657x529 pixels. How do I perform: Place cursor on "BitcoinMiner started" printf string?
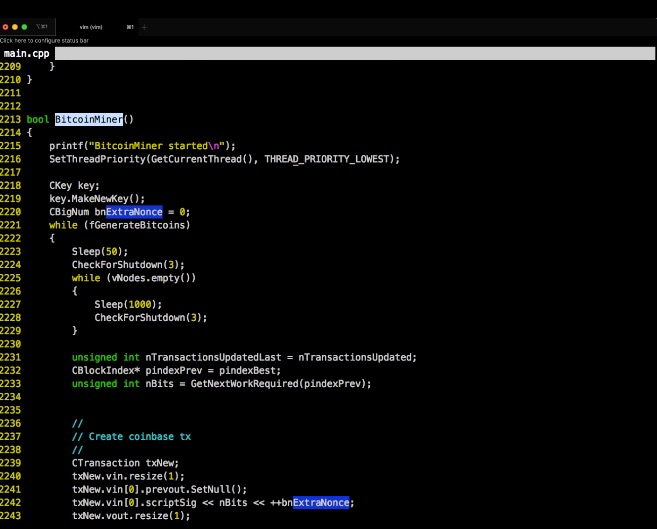pos(152,146)
